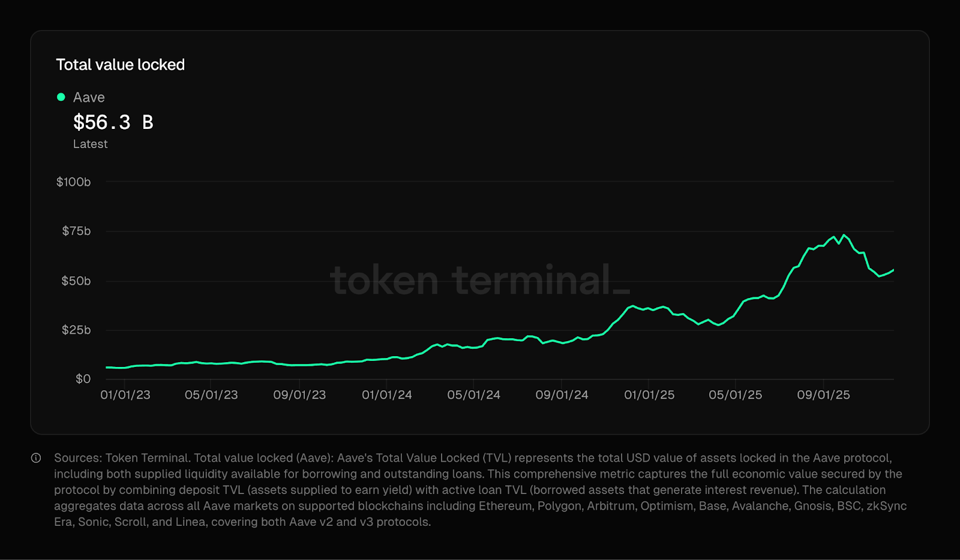Click the 05/01/24 x-axis date

(473, 395)
